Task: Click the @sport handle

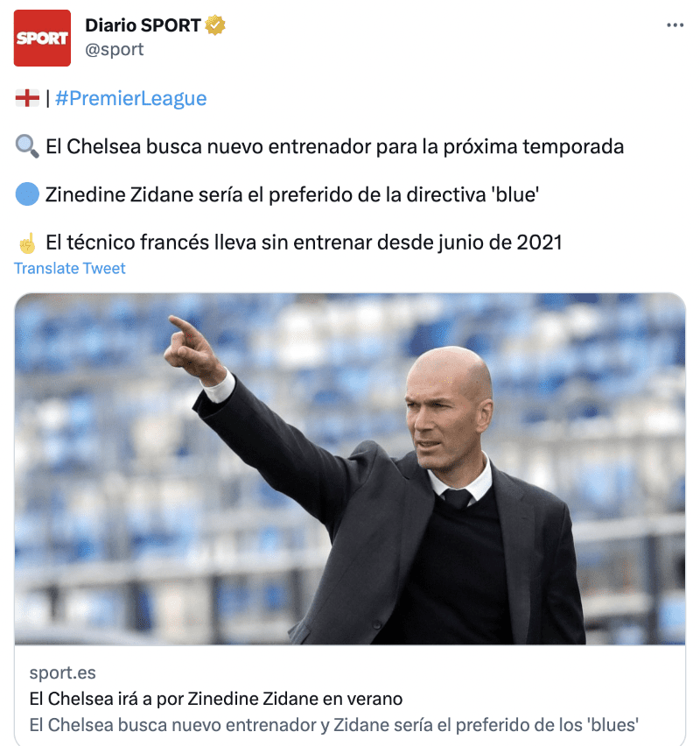Action: [x=114, y=50]
